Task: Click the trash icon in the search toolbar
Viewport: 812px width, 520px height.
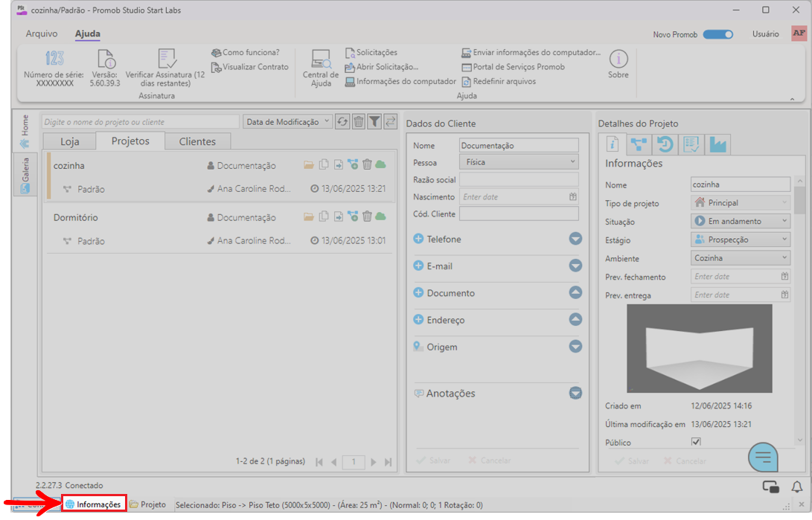Action: [x=358, y=122]
